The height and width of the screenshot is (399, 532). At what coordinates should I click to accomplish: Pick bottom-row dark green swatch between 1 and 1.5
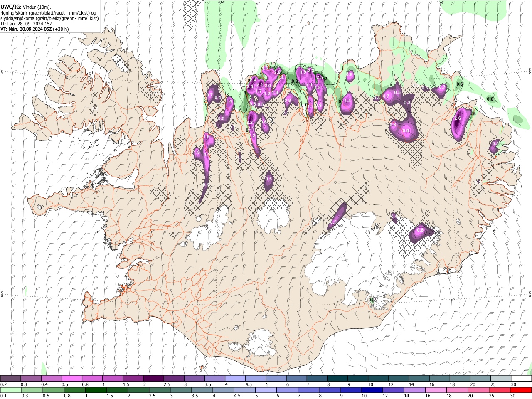(x=96, y=390)
